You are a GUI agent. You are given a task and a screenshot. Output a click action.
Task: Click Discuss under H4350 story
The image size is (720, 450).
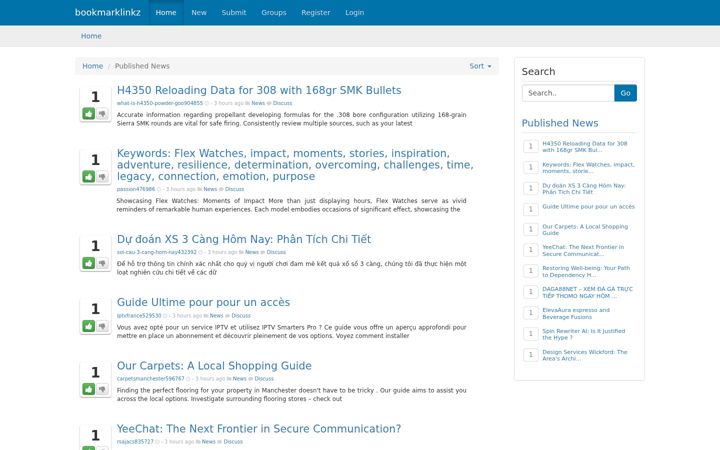click(282, 103)
